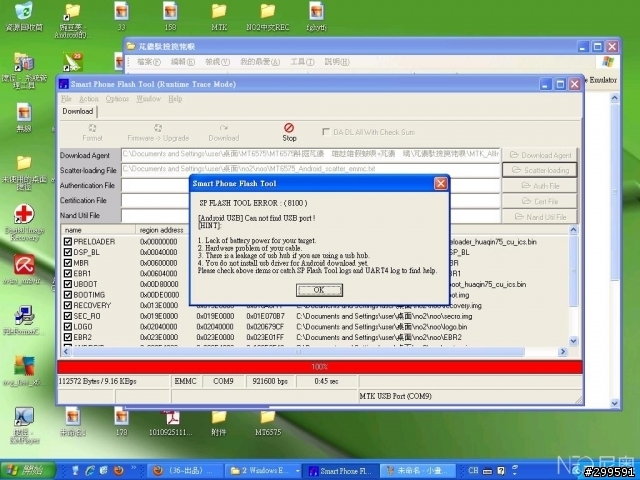The image size is (640, 480).
Task: Click the Cert File button
Action: [539, 201]
